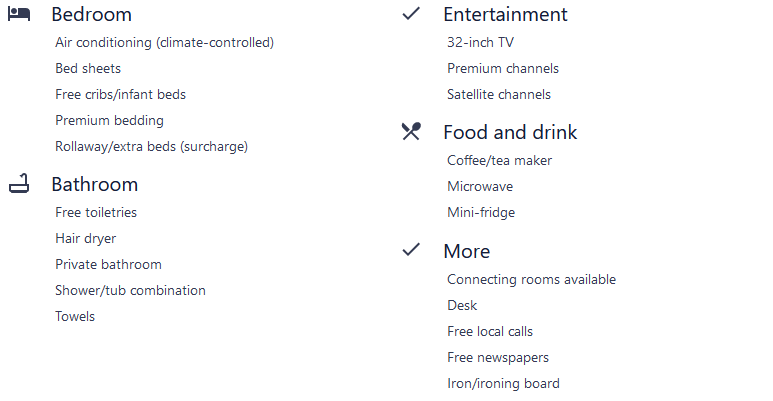Screen dimensions: 773x401
Task: Select the Bedroom section heading
Action: tap(91, 15)
